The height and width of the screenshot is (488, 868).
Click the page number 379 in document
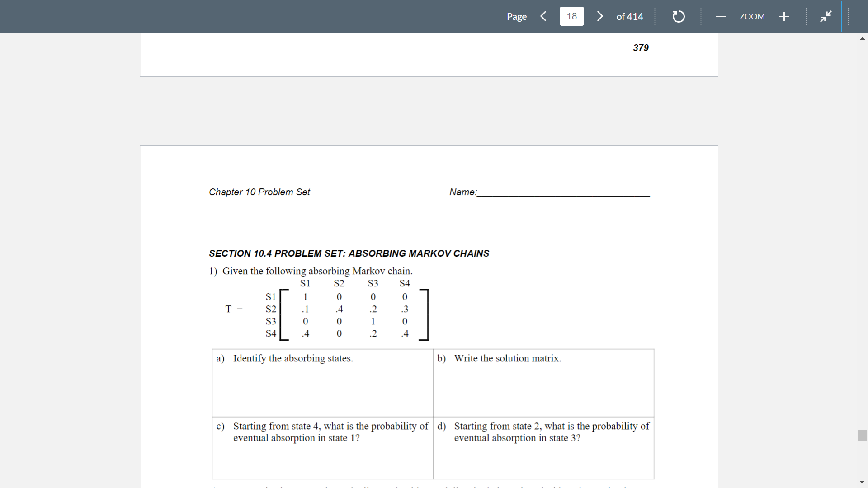[640, 47]
